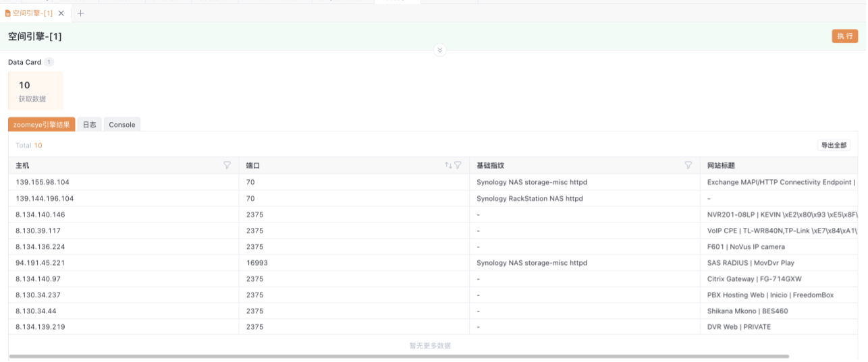Image resolution: width=868 pixels, height=362 pixels.
Task: Click 导出全部 export all button
Action: [834, 145]
